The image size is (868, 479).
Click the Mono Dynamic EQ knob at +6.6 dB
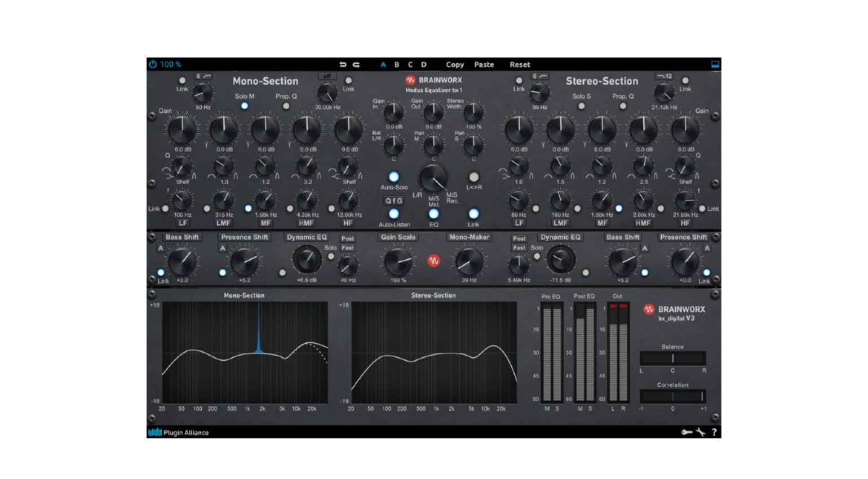307,260
